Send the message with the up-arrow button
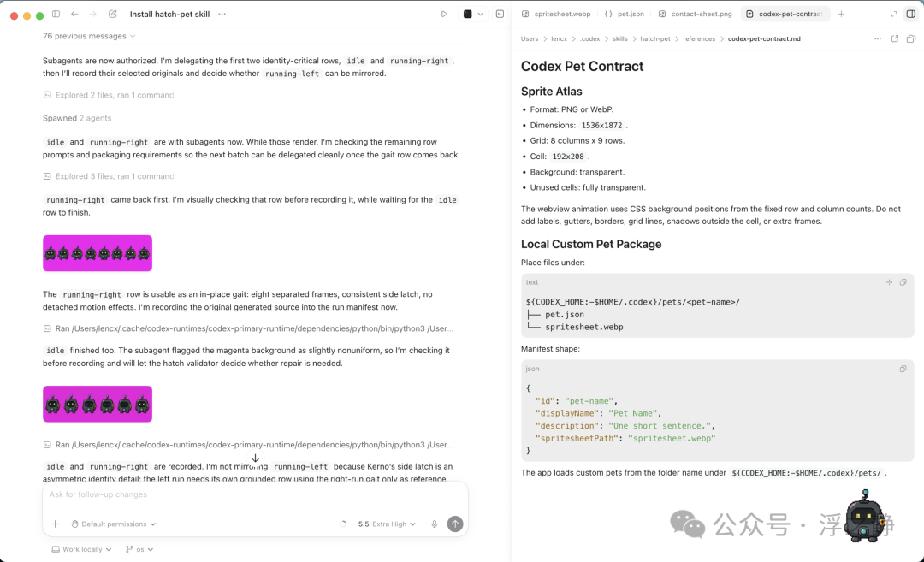This screenshot has height=562, width=924. (455, 524)
